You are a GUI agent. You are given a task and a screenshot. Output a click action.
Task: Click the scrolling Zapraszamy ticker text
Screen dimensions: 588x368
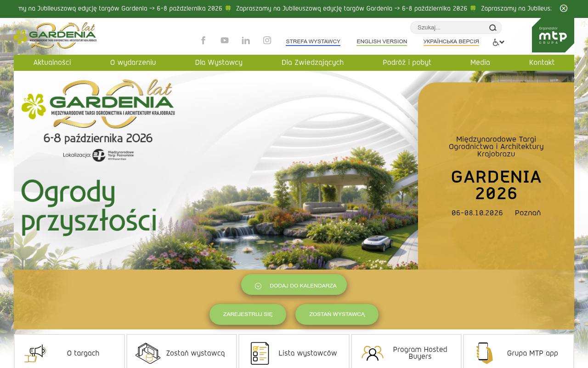click(285, 9)
